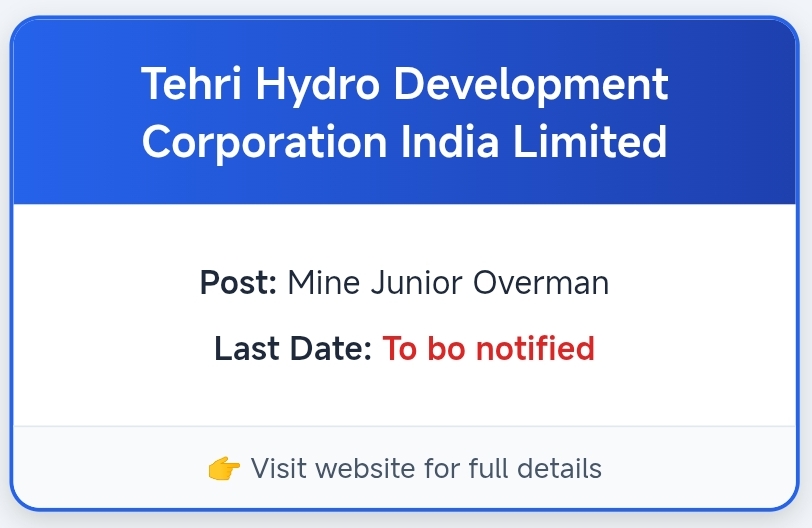Click 'Corporation' in the card title
812x528 pixels.
point(264,141)
